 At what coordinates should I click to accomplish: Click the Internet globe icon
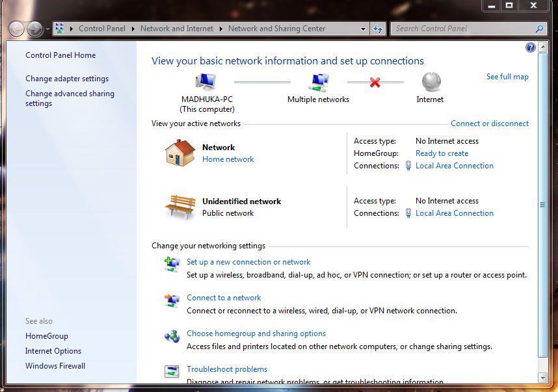pos(429,83)
